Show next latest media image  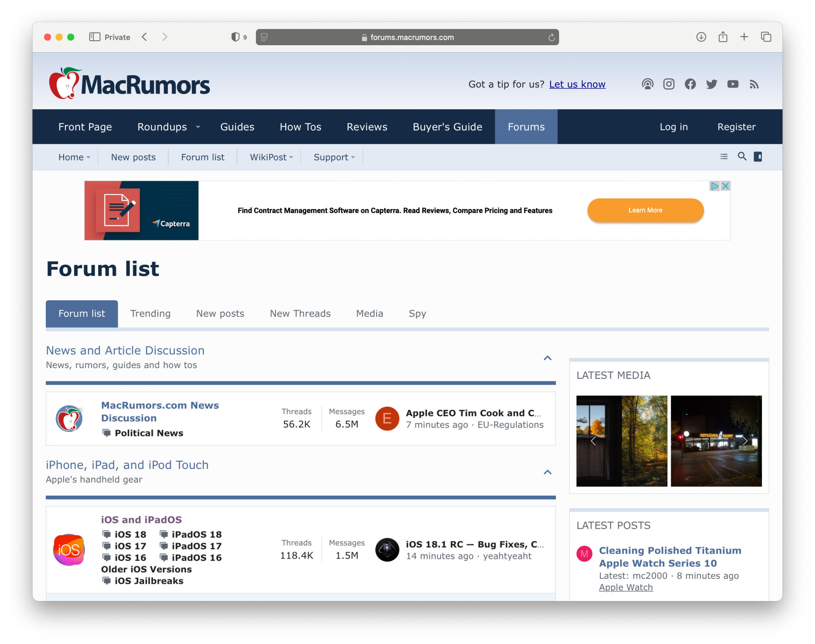(x=745, y=441)
